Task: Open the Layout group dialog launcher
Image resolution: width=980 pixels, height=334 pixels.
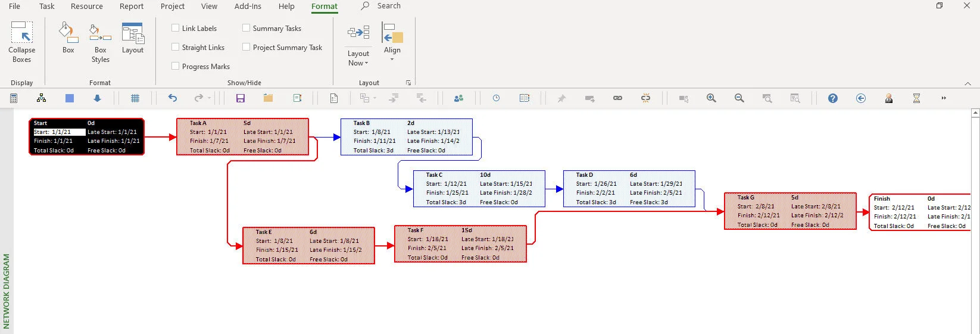Action: (x=408, y=83)
